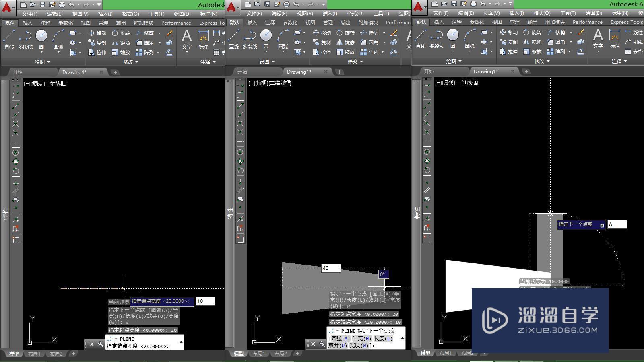The width and height of the screenshot is (644, 362).
Task: Toggle quadrant snap in middle window's snap toolbar
Action: click(240, 161)
